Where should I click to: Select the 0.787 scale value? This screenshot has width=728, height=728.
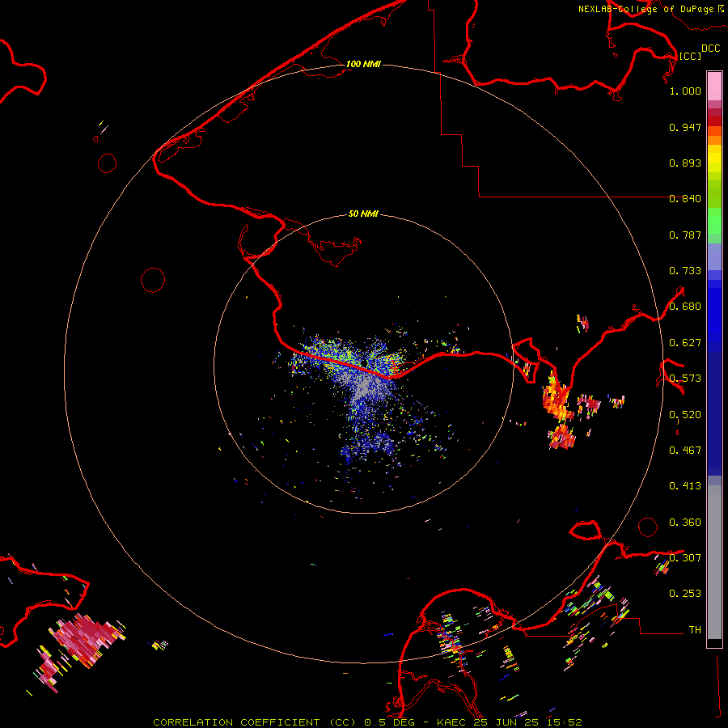coord(685,235)
